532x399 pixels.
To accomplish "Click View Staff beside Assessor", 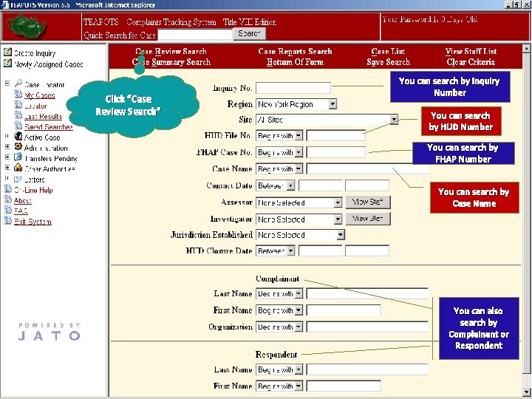I will tap(368, 202).
